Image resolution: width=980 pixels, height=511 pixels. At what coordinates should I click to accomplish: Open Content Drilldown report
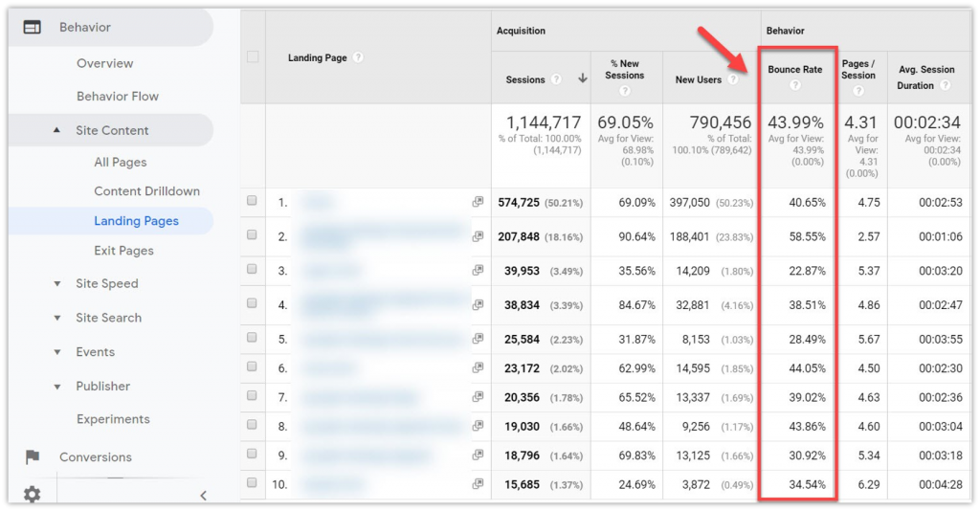pos(146,191)
